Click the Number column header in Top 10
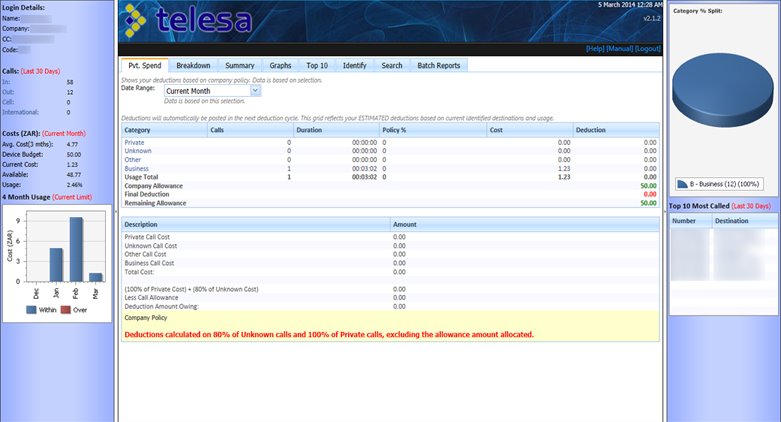The image size is (781, 422). point(690,221)
